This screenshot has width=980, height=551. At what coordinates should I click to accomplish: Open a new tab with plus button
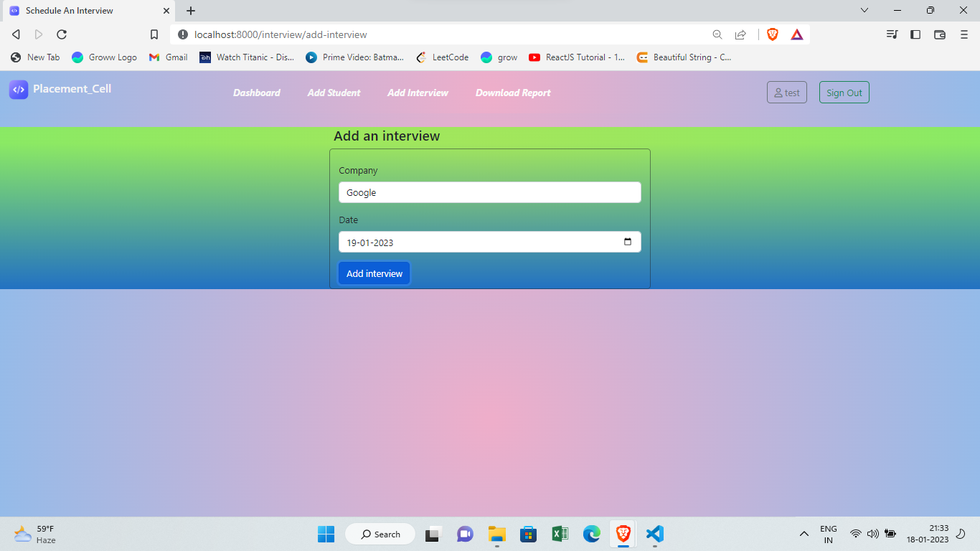click(x=191, y=11)
